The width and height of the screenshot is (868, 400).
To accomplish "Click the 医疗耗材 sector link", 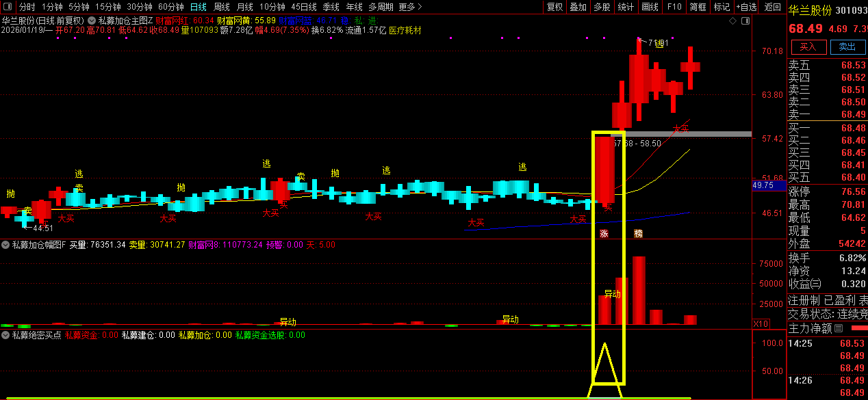I will [x=405, y=30].
